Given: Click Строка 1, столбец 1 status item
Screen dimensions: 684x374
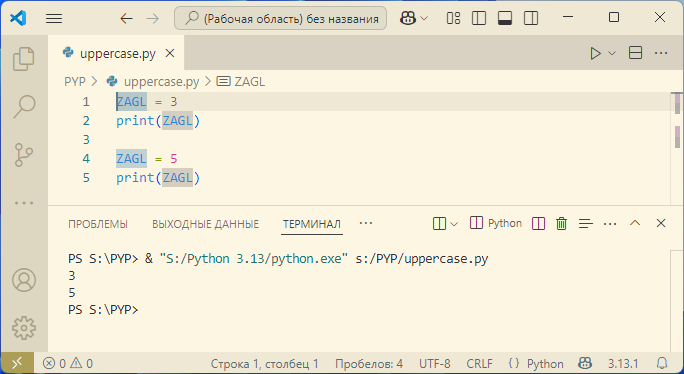Looking at the screenshot, I should [x=265, y=364].
